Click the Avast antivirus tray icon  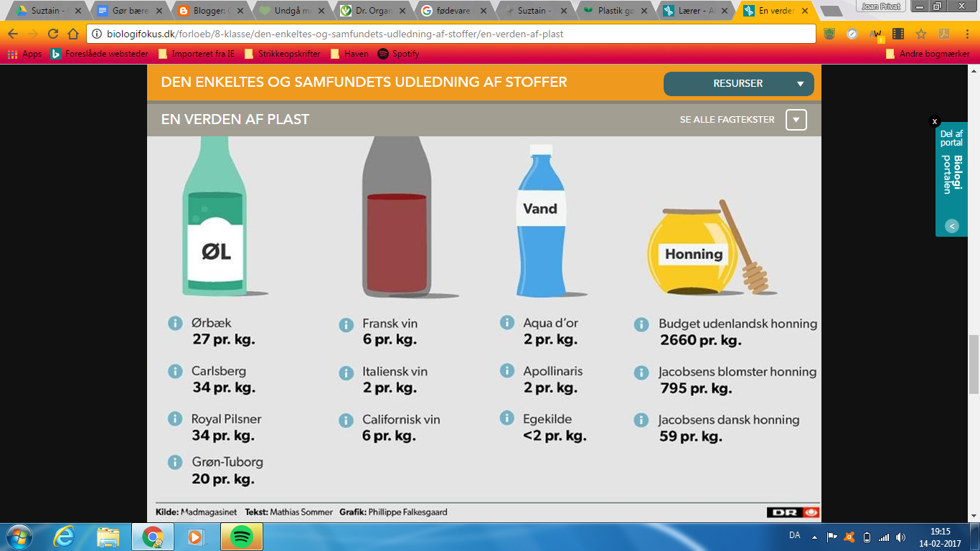849,537
